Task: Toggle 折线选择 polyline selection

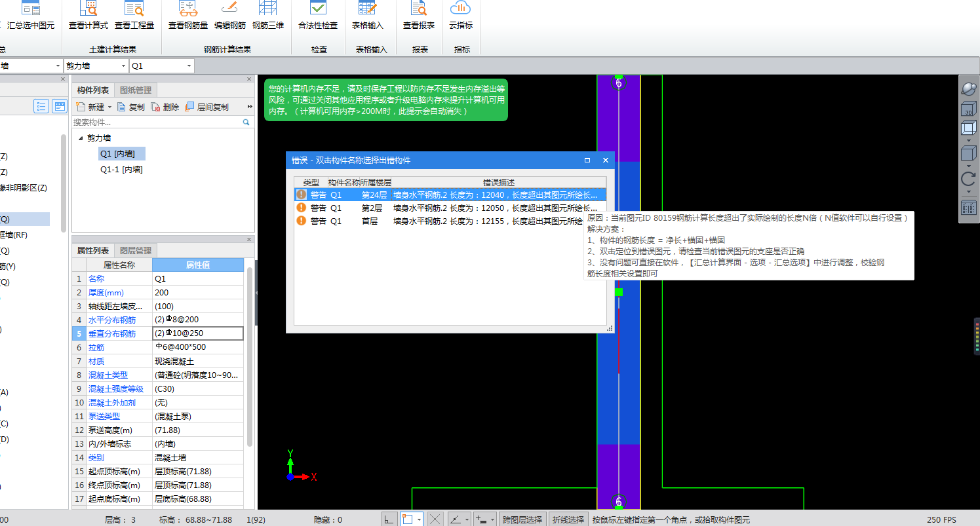Action: coord(567,519)
